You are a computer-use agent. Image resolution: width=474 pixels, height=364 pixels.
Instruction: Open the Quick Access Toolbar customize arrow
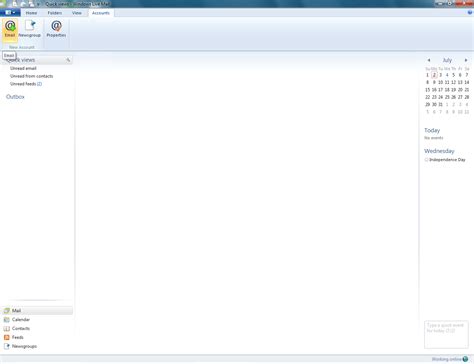click(38, 4)
